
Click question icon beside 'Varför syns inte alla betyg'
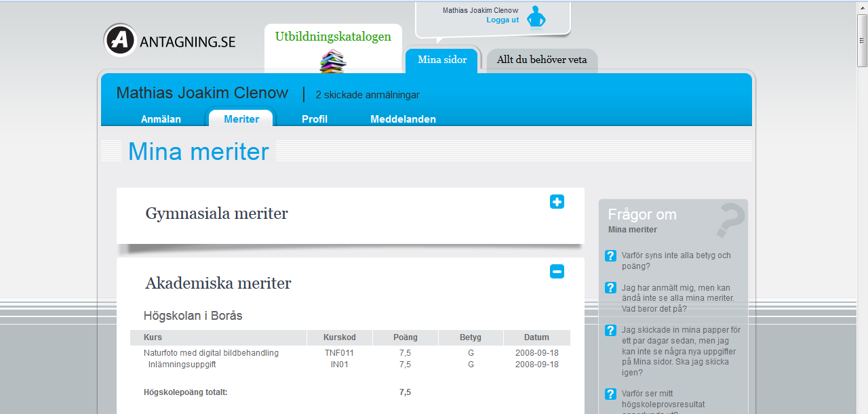click(x=610, y=255)
